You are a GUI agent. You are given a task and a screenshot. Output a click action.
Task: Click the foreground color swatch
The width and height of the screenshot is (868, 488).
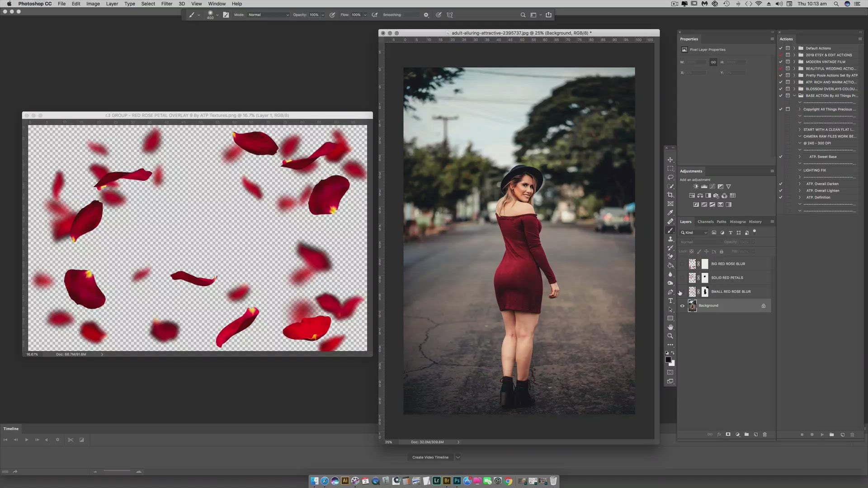(x=669, y=359)
